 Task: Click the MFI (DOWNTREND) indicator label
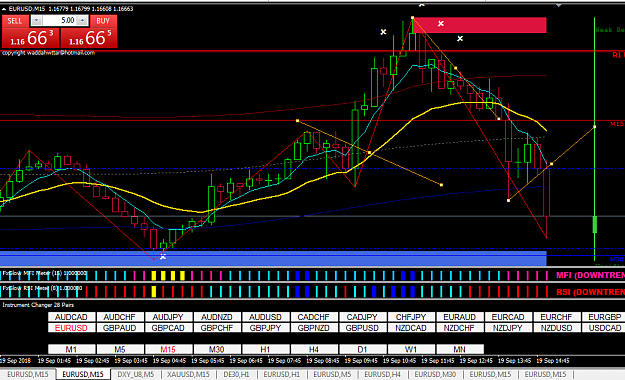coord(590,275)
